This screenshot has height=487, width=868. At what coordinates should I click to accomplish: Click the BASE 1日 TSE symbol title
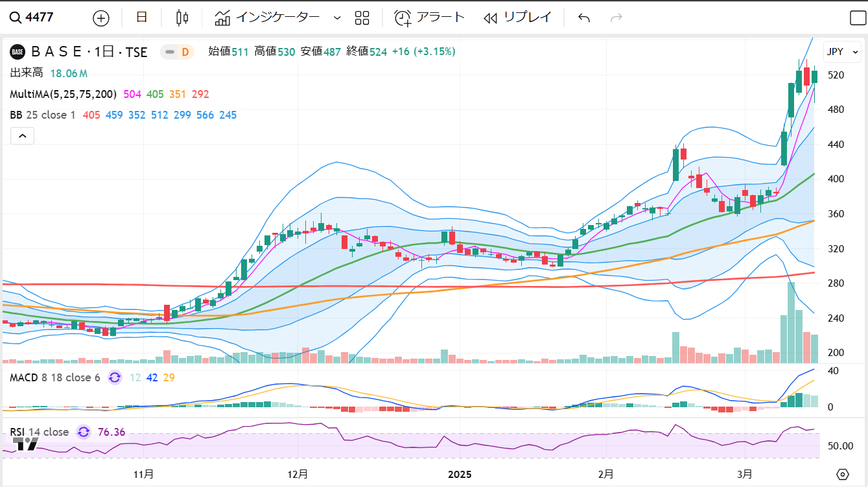(89, 52)
